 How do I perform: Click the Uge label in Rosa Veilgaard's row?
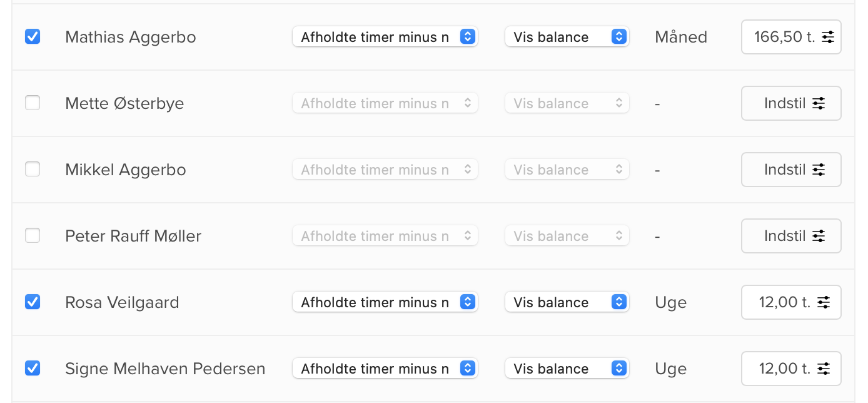pos(670,302)
